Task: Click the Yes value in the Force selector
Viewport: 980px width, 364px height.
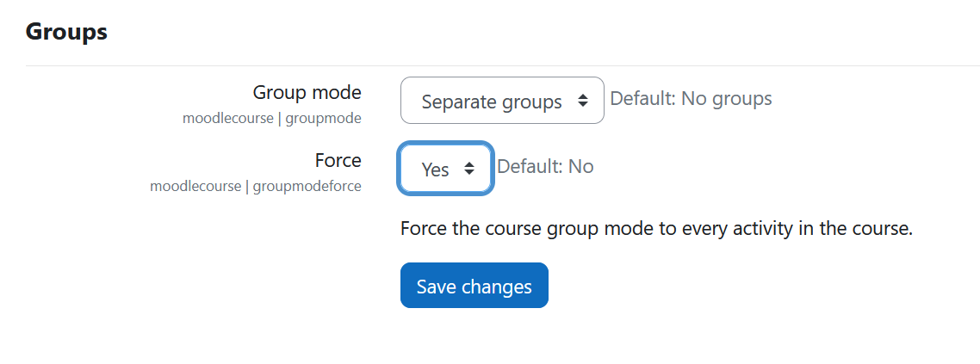Action: (435, 170)
